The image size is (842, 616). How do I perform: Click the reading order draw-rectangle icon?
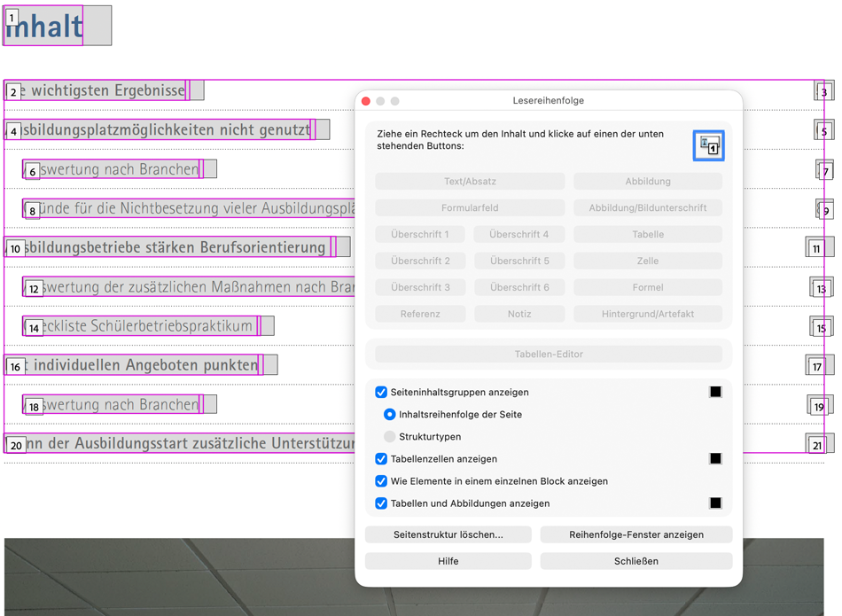pos(708,145)
